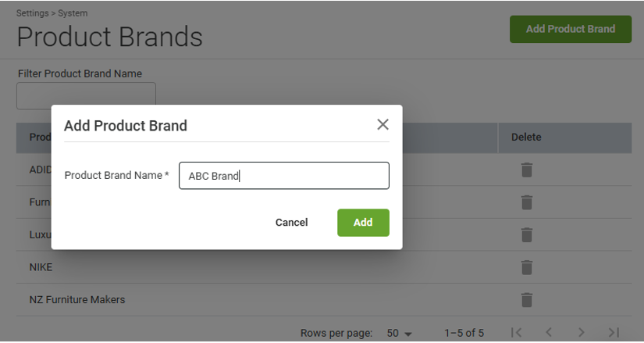Delete the brand in the first table row

(x=527, y=170)
